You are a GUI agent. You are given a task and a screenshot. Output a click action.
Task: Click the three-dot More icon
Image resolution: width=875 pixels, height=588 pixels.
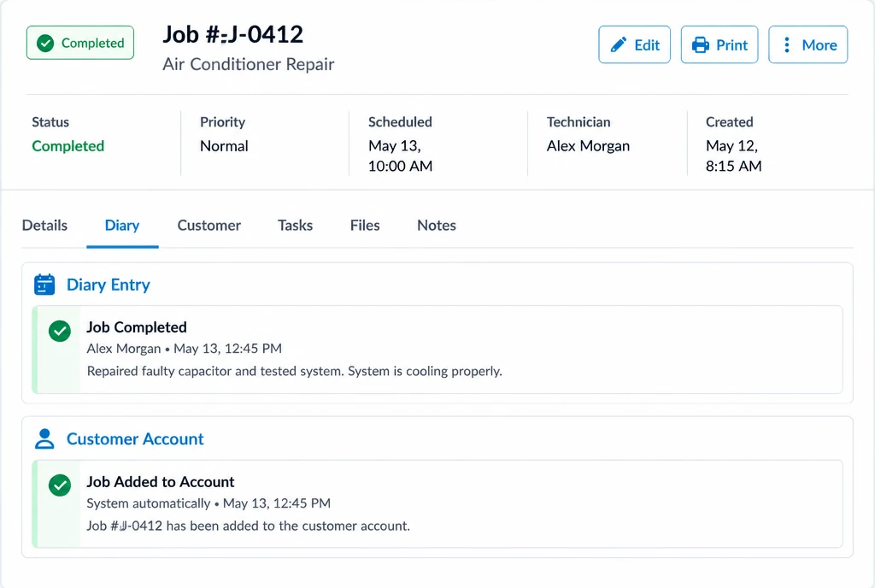787,44
